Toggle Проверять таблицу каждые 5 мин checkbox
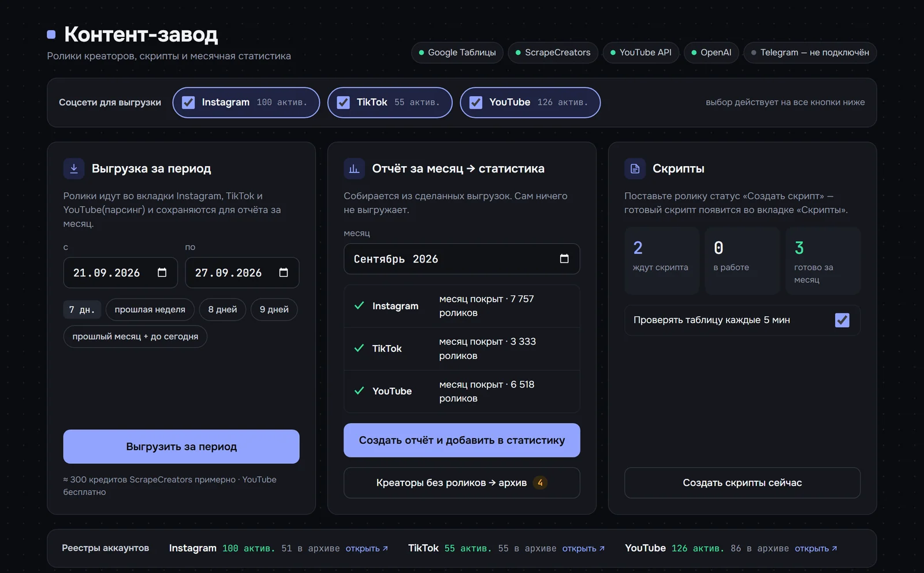This screenshot has height=573, width=924. [x=842, y=320]
